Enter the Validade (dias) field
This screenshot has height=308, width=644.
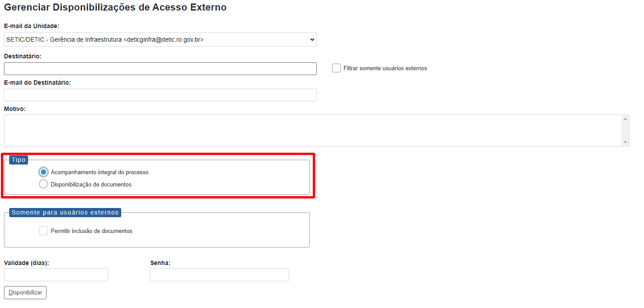[x=56, y=274]
